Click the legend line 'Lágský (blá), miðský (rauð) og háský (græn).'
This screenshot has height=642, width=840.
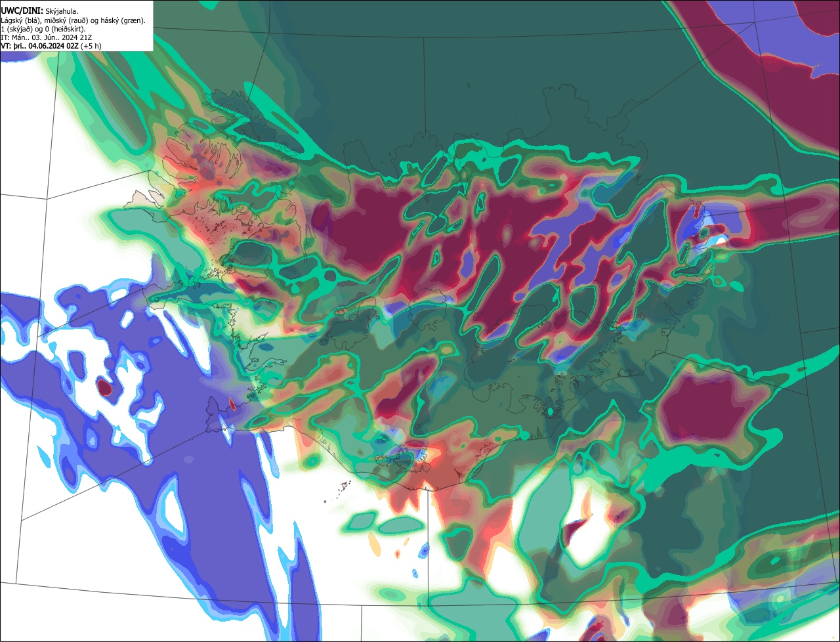pos(73,20)
